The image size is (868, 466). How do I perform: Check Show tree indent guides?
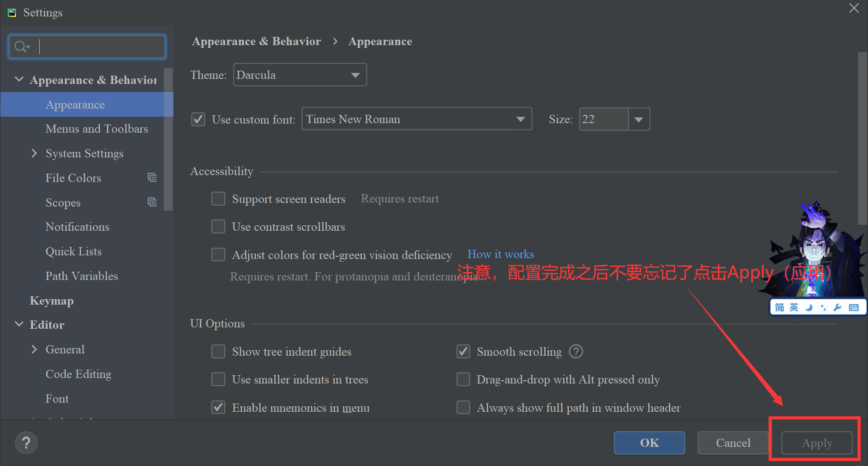pyautogui.click(x=218, y=351)
